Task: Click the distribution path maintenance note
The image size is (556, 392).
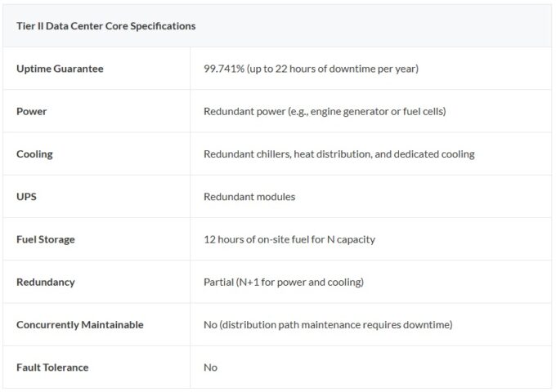Action: coord(337,324)
